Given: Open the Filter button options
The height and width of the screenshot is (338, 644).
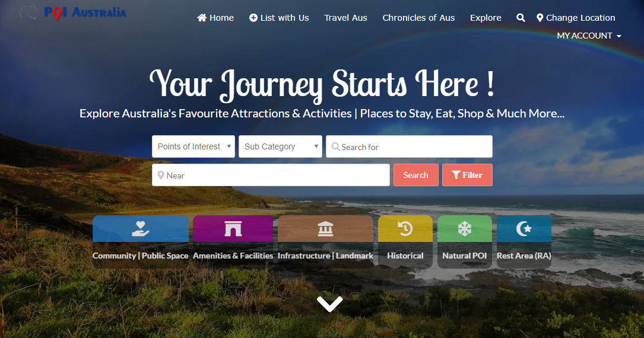Looking at the screenshot, I should tap(467, 175).
